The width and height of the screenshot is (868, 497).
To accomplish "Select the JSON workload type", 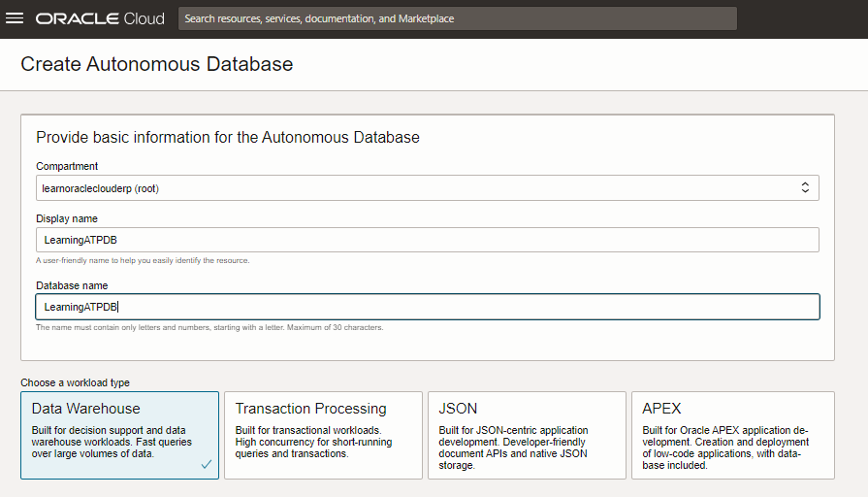I will pyautogui.click(x=527, y=436).
